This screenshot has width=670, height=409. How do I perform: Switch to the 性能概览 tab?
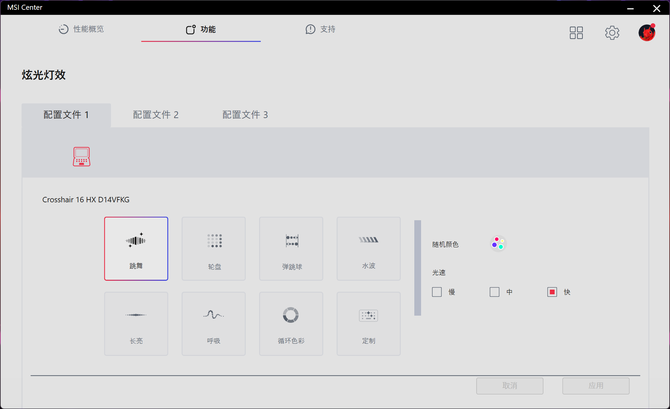[81, 29]
